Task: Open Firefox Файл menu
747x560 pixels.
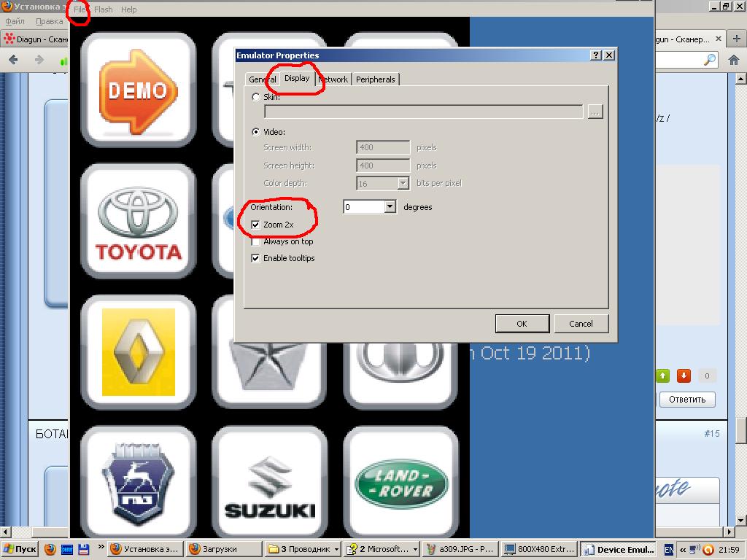Action: [15, 21]
